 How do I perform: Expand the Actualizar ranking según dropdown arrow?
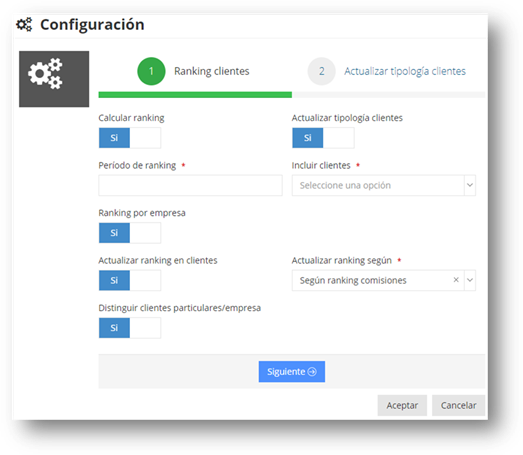pos(470,280)
